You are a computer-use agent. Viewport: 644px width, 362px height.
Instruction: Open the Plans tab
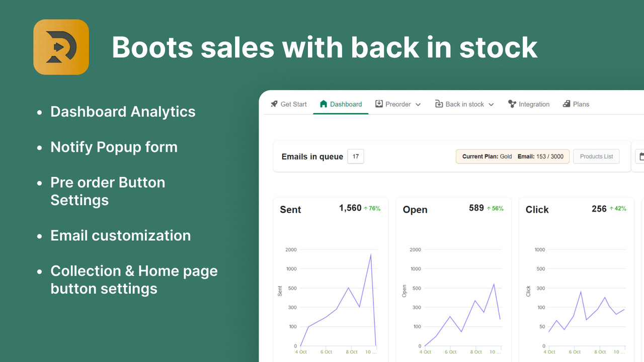(x=576, y=104)
